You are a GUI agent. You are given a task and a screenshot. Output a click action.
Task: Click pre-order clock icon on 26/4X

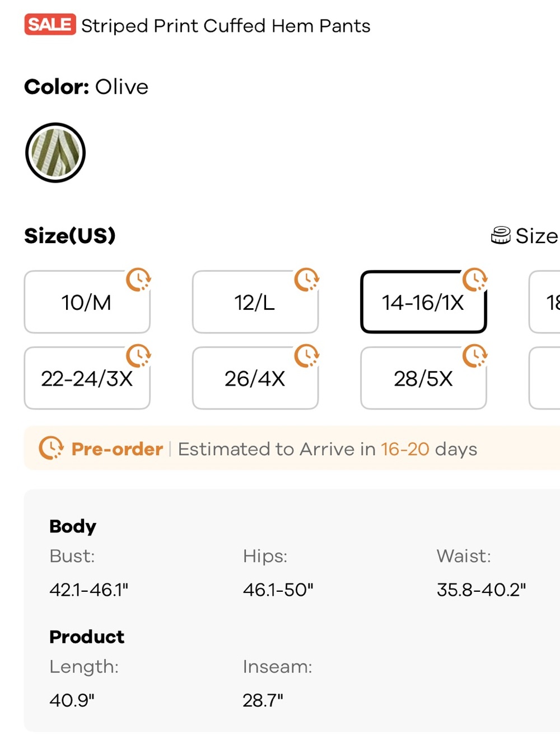click(x=306, y=356)
